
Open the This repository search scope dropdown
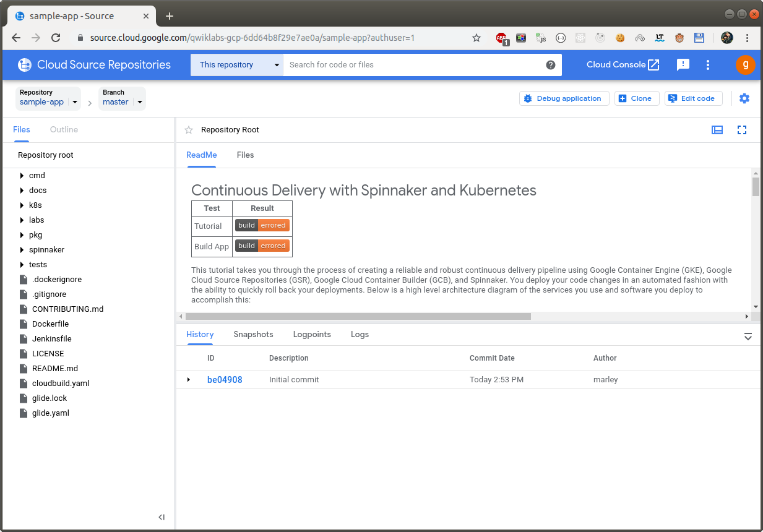click(236, 65)
